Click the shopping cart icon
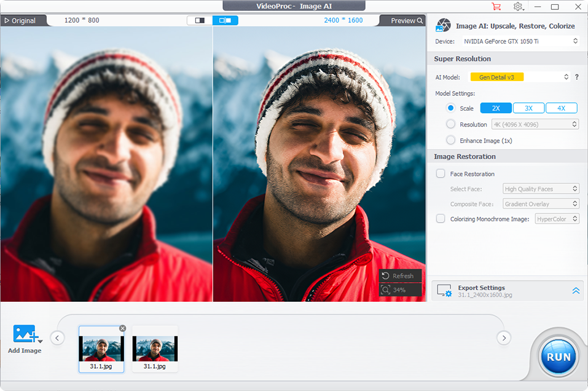 (496, 7)
